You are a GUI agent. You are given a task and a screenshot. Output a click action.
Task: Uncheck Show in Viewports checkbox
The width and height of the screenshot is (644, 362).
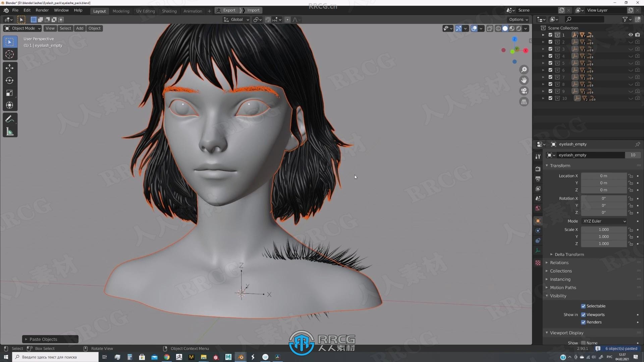coord(583,315)
